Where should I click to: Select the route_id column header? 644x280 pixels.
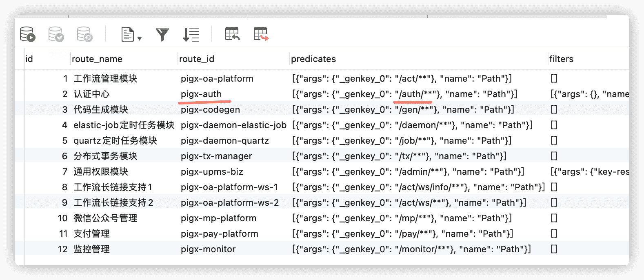click(197, 59)
